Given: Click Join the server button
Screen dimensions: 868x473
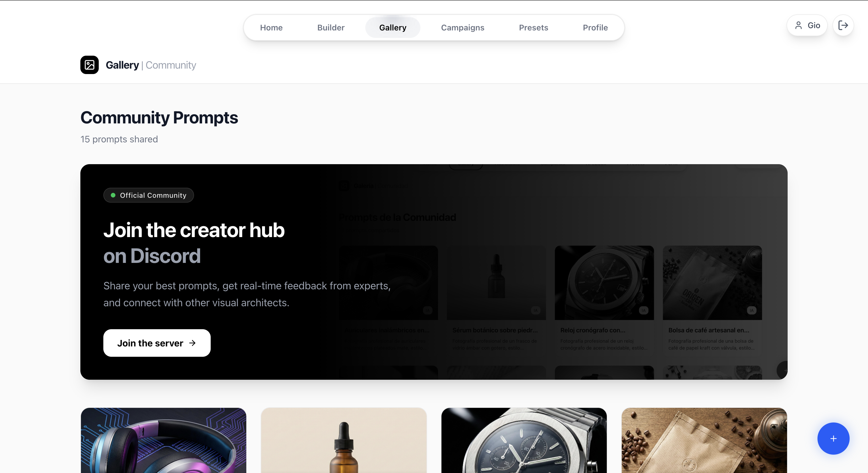Looking at the screenshot, I should point(157,343).
